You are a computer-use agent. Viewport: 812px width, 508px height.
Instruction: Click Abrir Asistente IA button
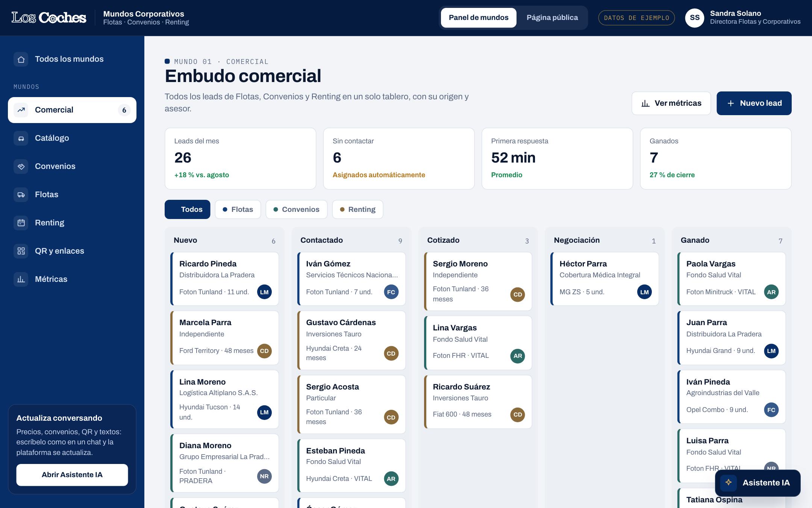pyautogui.click(x=72, y=475)
